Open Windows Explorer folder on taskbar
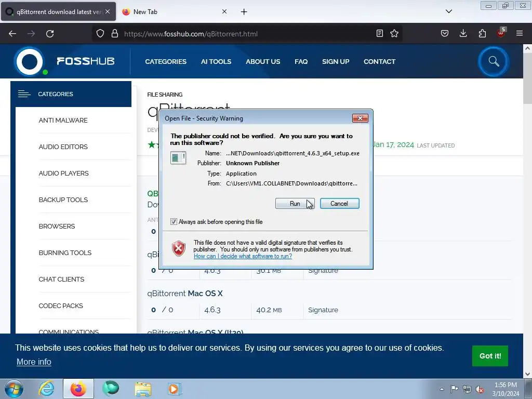Image resolution: width=532 pixels, height=399 pixels. (143, 389)
